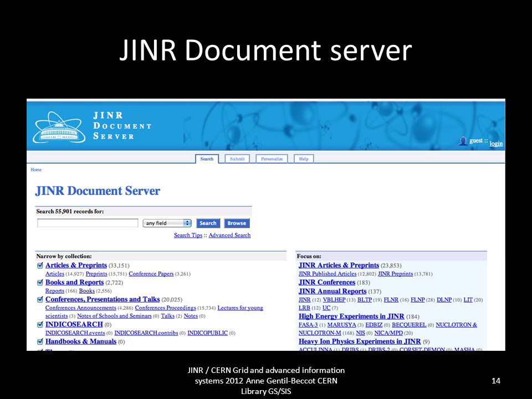Click the Browse button
Image resolution: width=532 pixels, height=399 pixels.
pos(237,223)
